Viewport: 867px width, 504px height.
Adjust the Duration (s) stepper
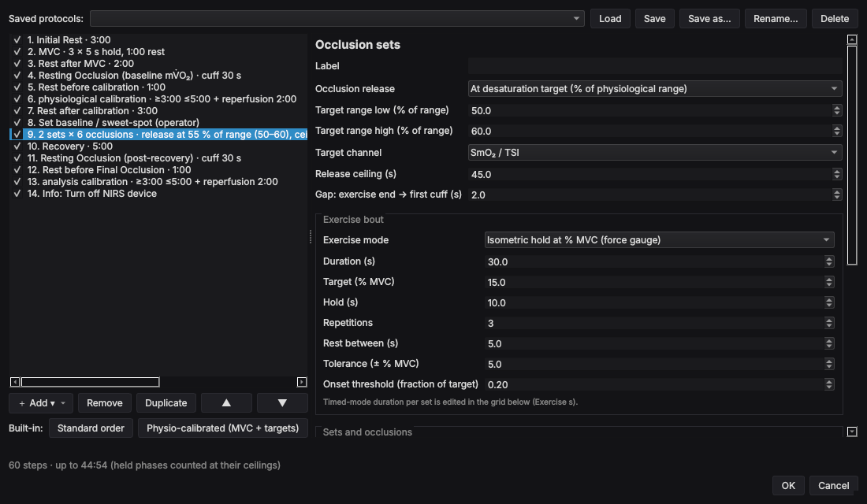[829, 261]
